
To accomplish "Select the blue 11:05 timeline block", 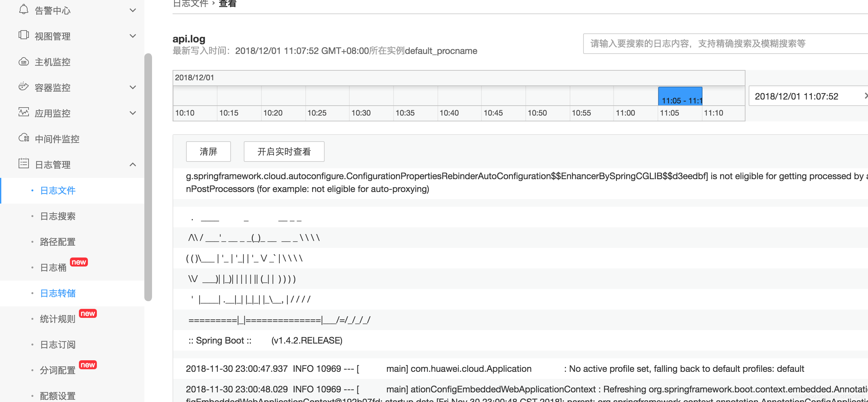I will point(680,96).
